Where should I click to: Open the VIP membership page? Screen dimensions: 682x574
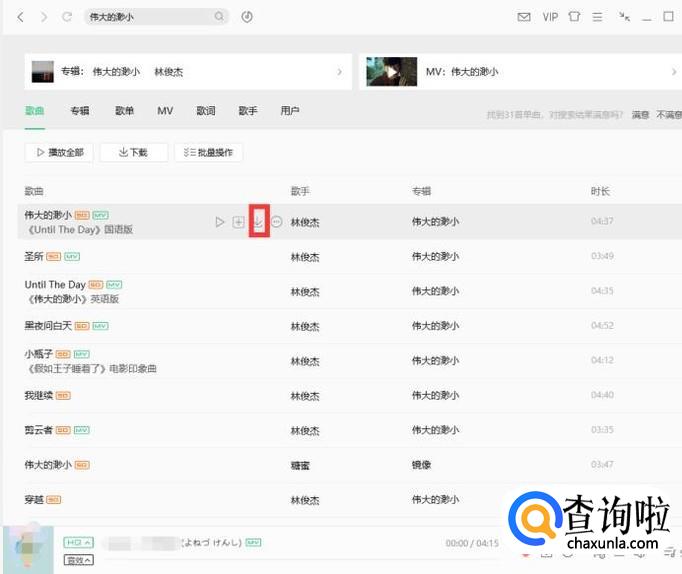pos(550,17)
